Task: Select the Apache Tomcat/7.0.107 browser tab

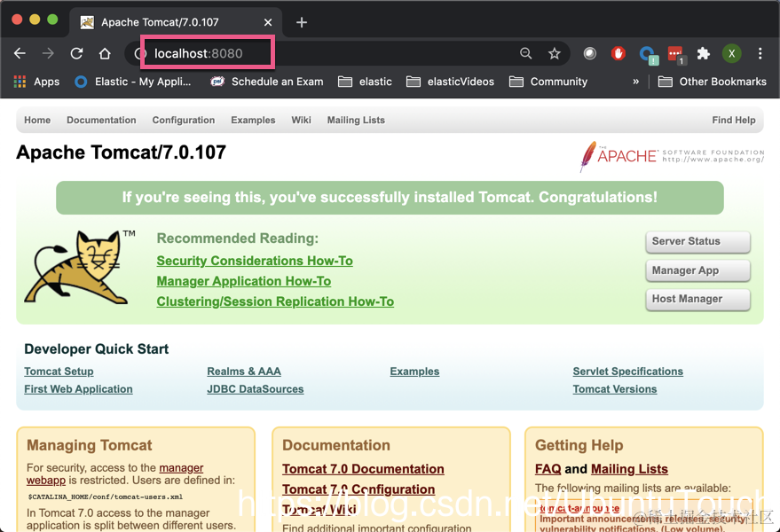Action: pos(176,22)
